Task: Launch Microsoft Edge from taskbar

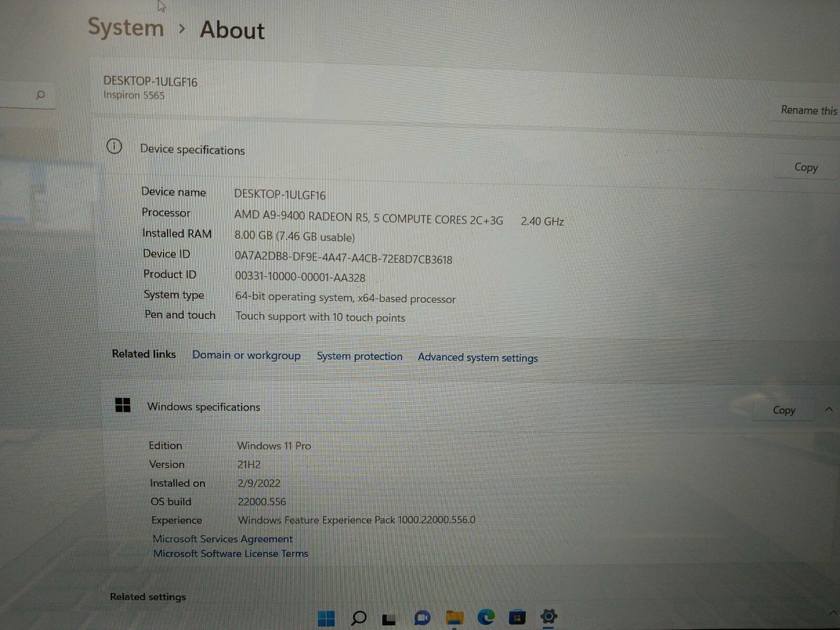Action: 486,617
